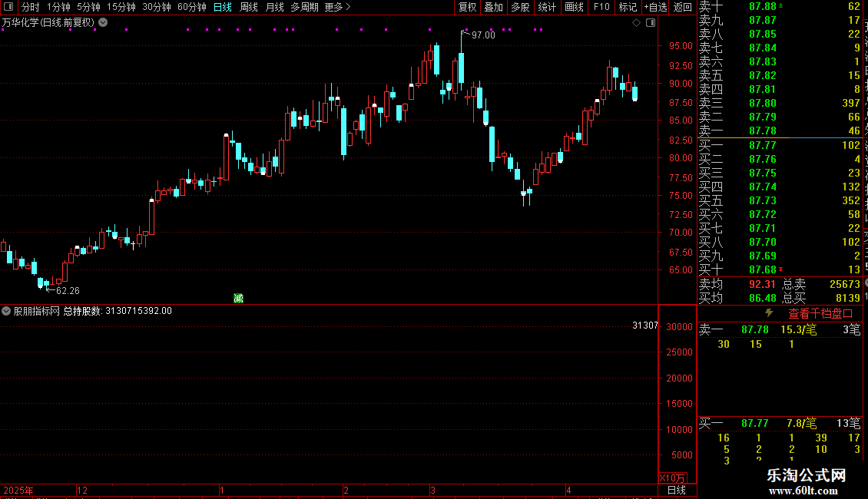Click the 2025年 label on the time axis
868x499 pixels.
coord(18,490)
